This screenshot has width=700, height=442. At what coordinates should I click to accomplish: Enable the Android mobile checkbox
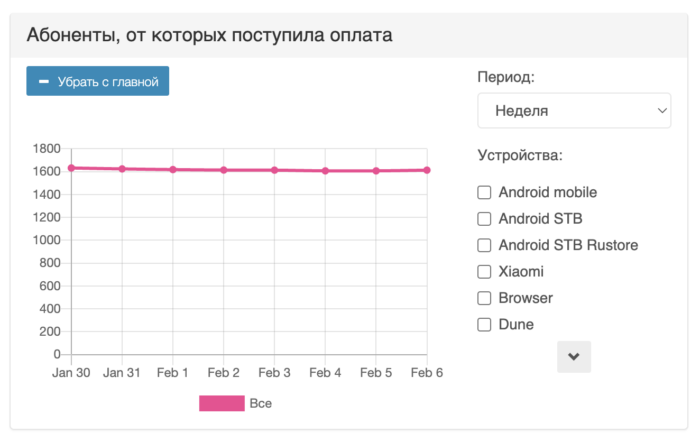[x=485, y=192]
